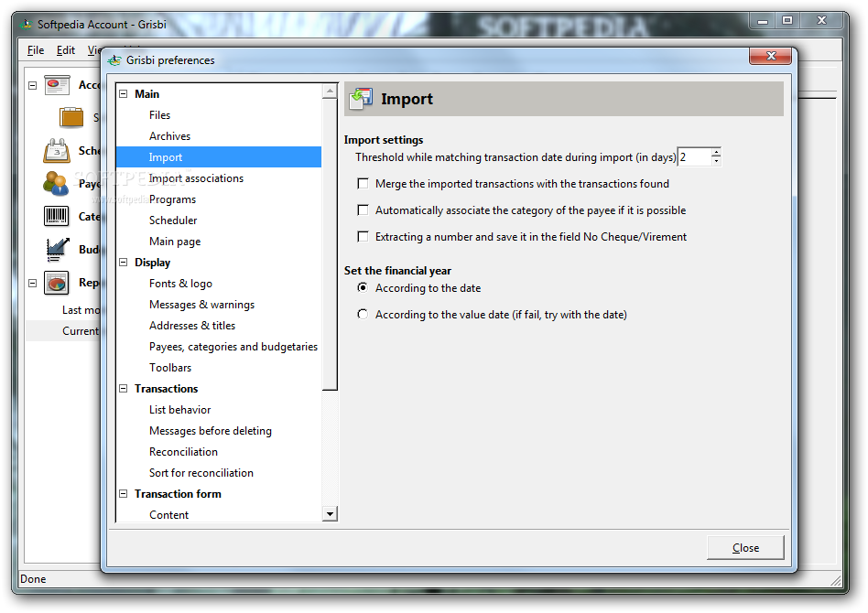Click the Close button in preferences
This screenshot has width=868, height=613.
point(745,548)
